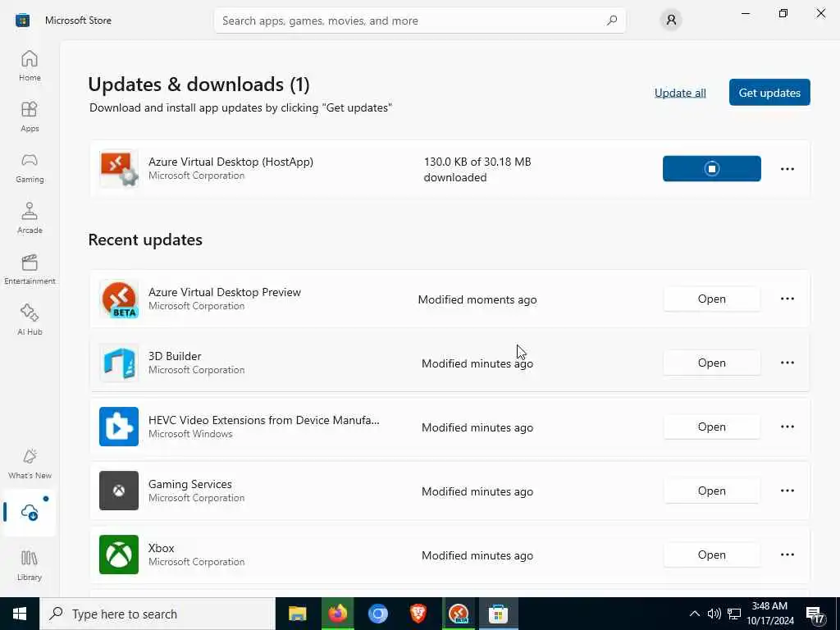The width and height of the screenshot is (840, 630).
Task: Click the HEVC Video Extensions title text
Action: coord(263,420)
